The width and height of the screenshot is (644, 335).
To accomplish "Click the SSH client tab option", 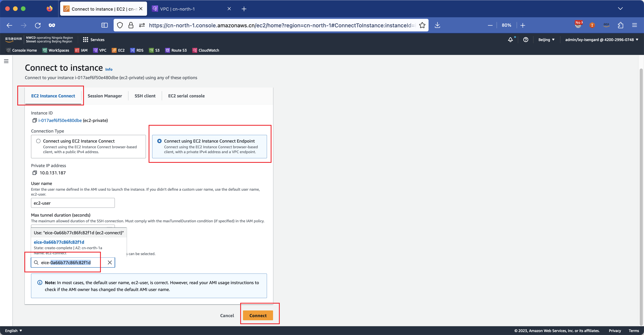I will pos(145,96).
